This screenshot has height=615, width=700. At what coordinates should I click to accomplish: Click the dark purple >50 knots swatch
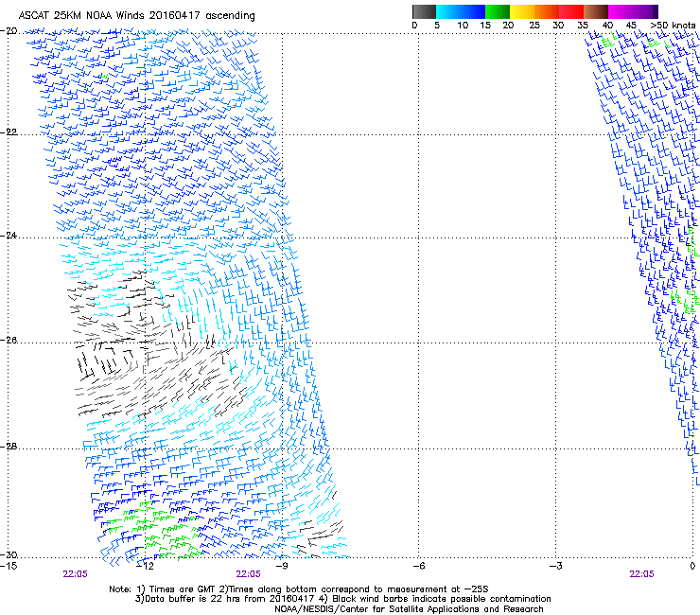(x=656, y=11)
